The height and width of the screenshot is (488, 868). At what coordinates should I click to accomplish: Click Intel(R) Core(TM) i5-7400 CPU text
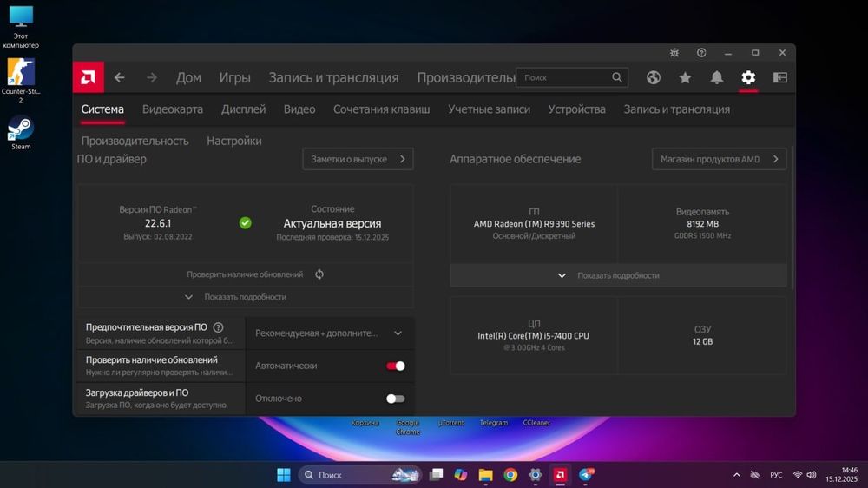point(533,336)
